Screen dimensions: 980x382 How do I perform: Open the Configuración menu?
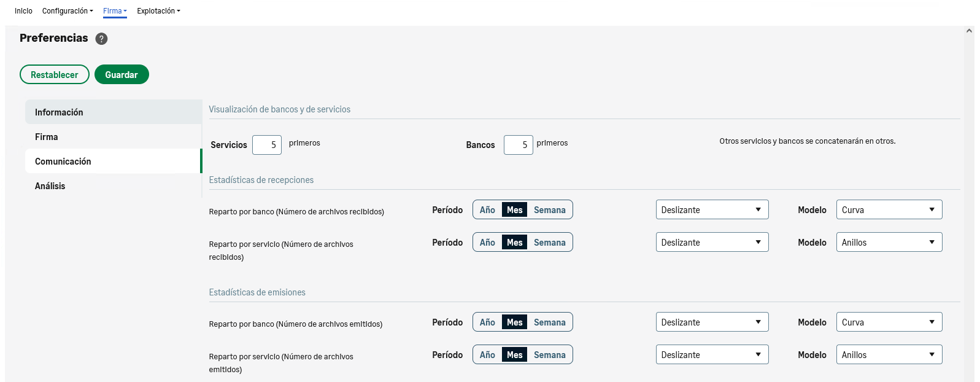(68, 11)
